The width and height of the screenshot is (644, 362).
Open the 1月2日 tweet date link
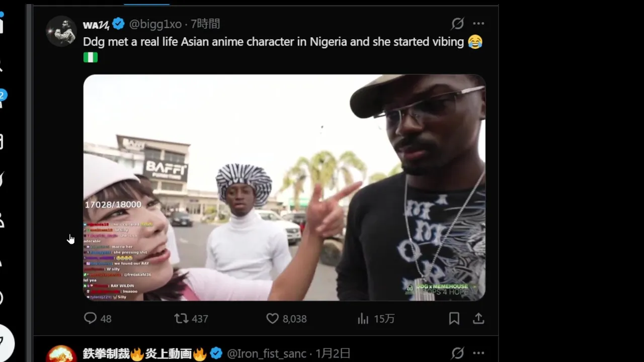pos(333,353)
